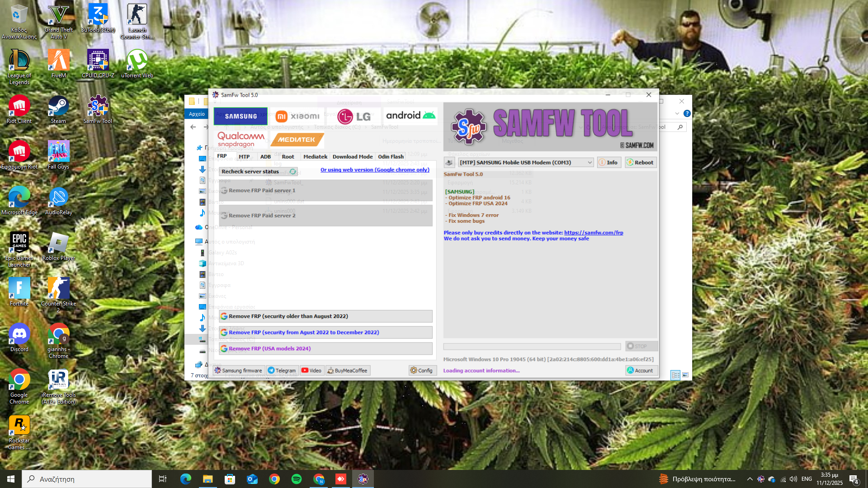The image size is (868, 488).
Task: Open the Android brand section
Action: (410, 116)
